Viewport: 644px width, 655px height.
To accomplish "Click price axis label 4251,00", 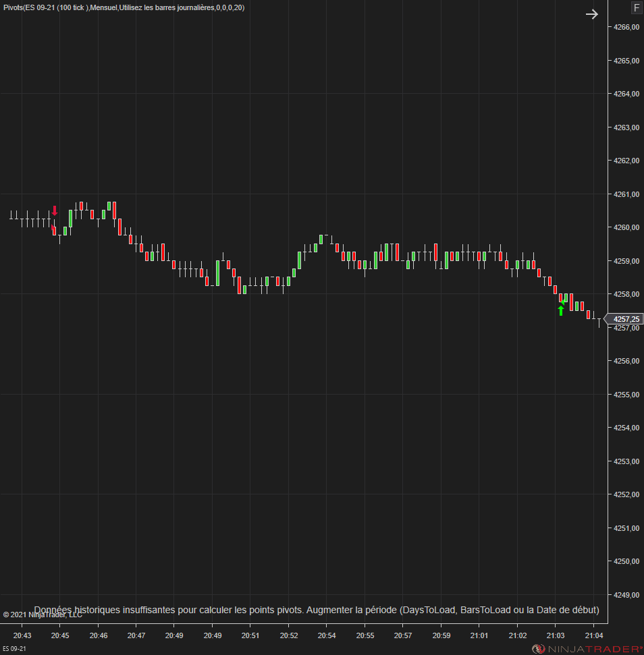I will (x=626, y=528).
